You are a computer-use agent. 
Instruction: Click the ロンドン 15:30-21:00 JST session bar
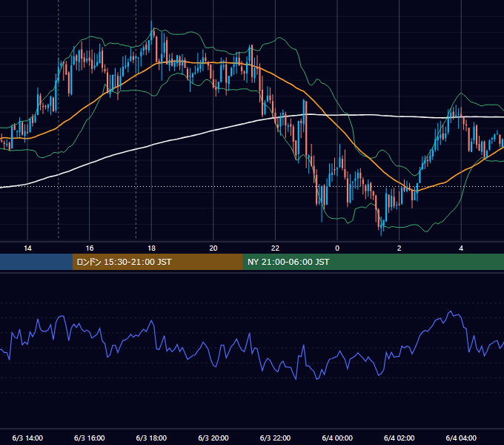pos(157,262)
